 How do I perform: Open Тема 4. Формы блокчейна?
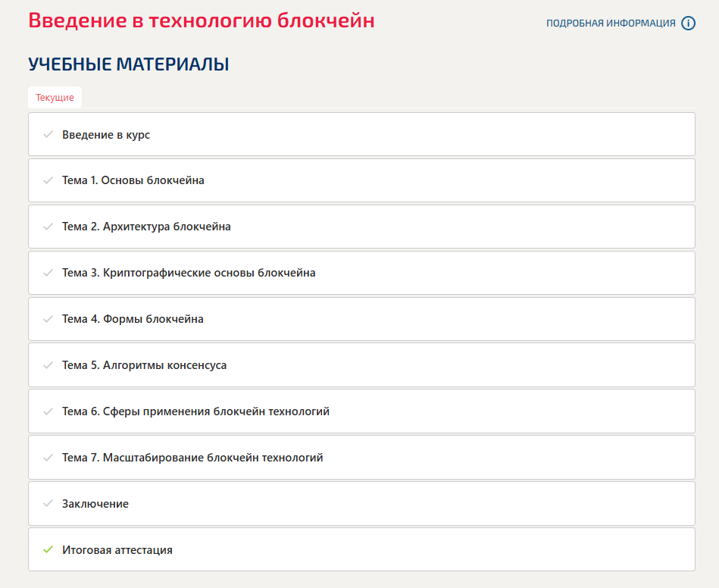(133, 319)
